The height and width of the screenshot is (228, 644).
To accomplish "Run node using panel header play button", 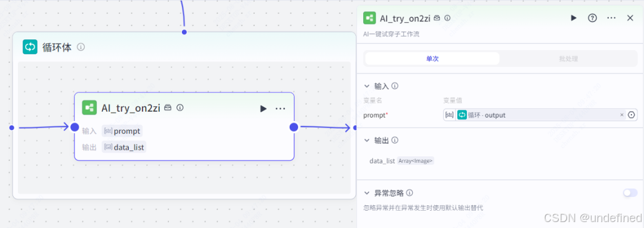I will pos(574,18).
